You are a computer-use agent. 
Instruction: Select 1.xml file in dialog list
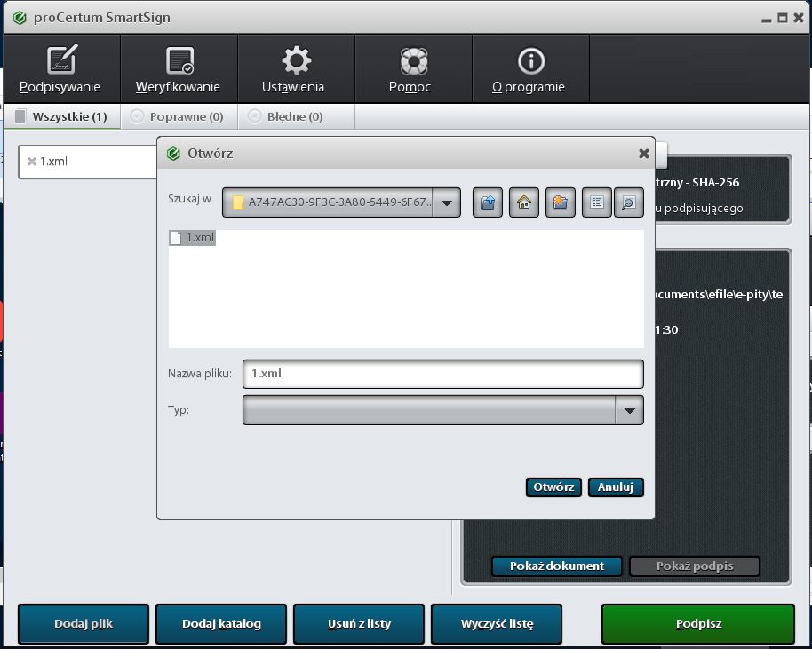pyautogui.click(x=193, y=238)
